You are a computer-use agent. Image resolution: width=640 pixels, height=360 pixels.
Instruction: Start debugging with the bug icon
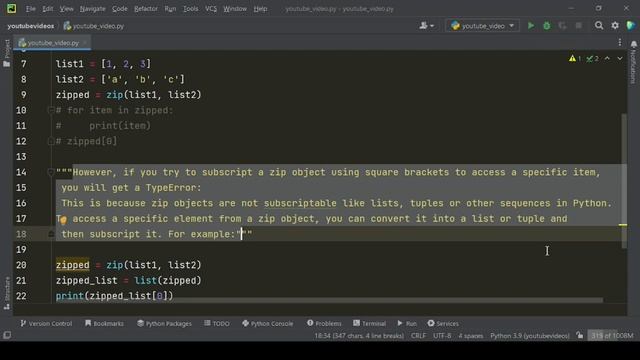click(547, 26)
